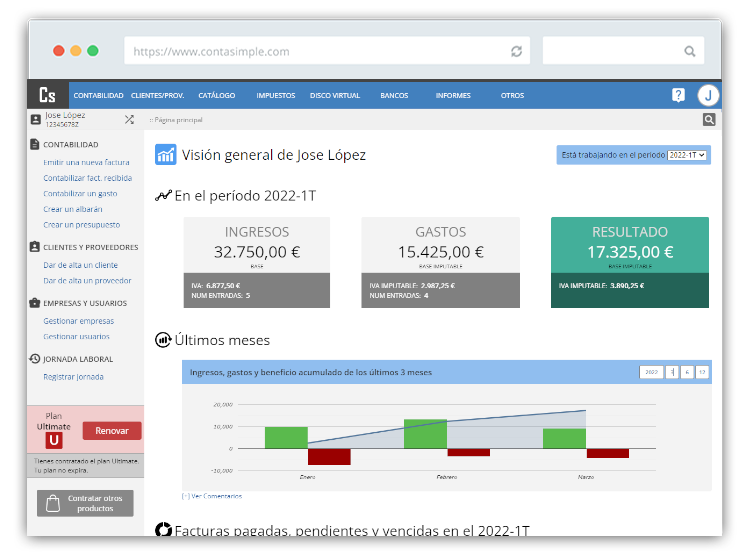Viewport: 750px width, 552px height.
Task: Click the blue chart icon by Visión general
Action: [165, 155]
